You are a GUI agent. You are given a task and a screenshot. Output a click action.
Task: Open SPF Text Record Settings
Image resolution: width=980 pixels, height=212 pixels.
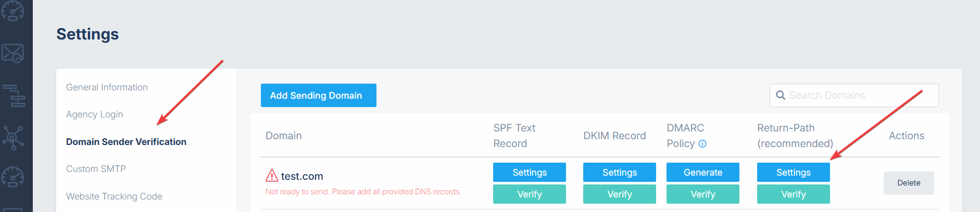pyautogui.click(x=530, y=173)
